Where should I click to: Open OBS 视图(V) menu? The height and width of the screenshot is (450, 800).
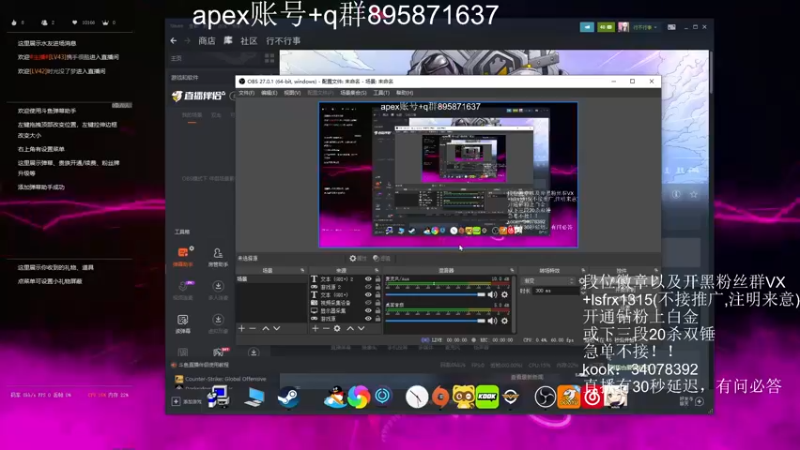coord(292,93)
